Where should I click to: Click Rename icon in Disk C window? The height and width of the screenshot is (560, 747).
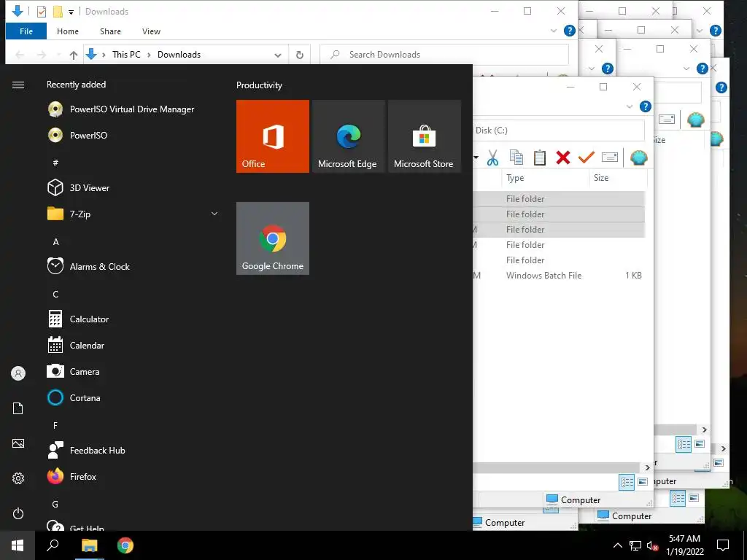point(610,157)
